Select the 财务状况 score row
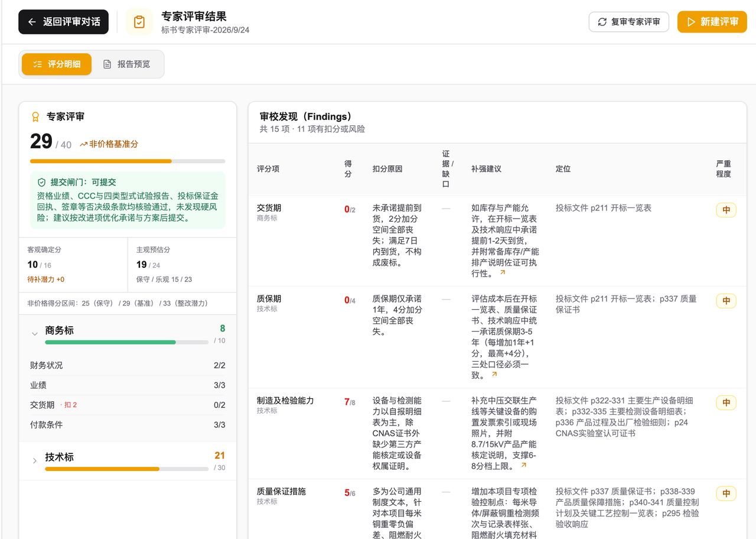The image size is (756, 539). [x=128, y=365]
